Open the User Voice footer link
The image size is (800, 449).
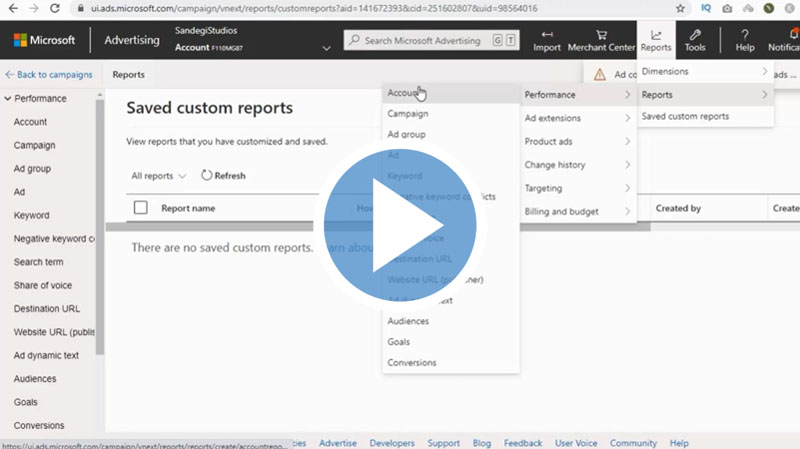pos(576,443)
